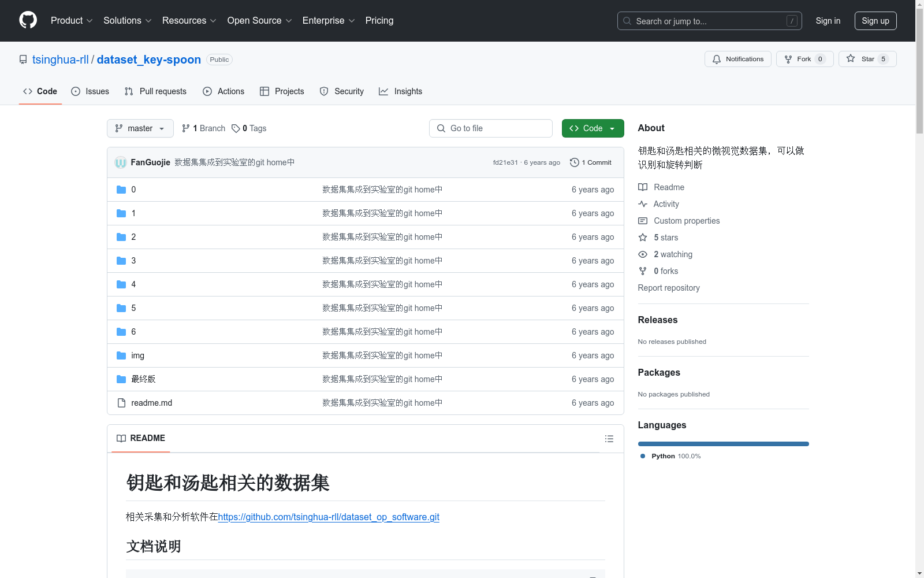924x578 pixels.
Task: Click the folder icon for folder 0
Action: pos(121,190)
